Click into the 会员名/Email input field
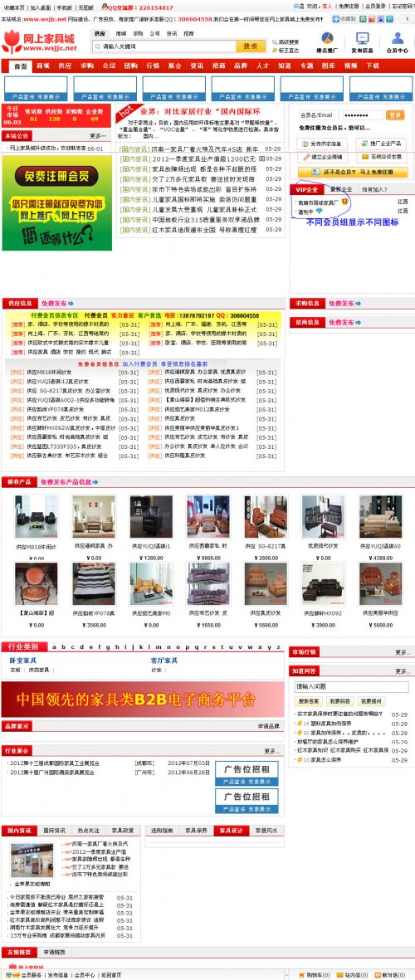415x980 pixels. pyautogui.click(x=319, y=115)
